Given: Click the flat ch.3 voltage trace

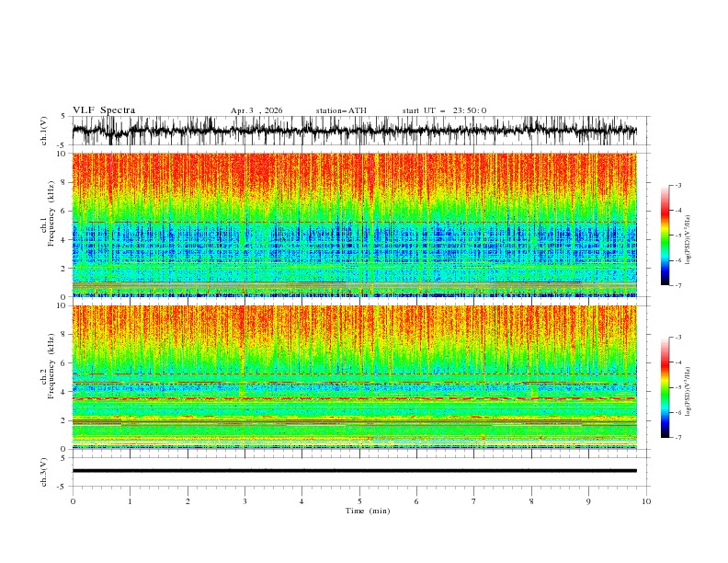Looking at the screenshot, I should click(354, 471).
